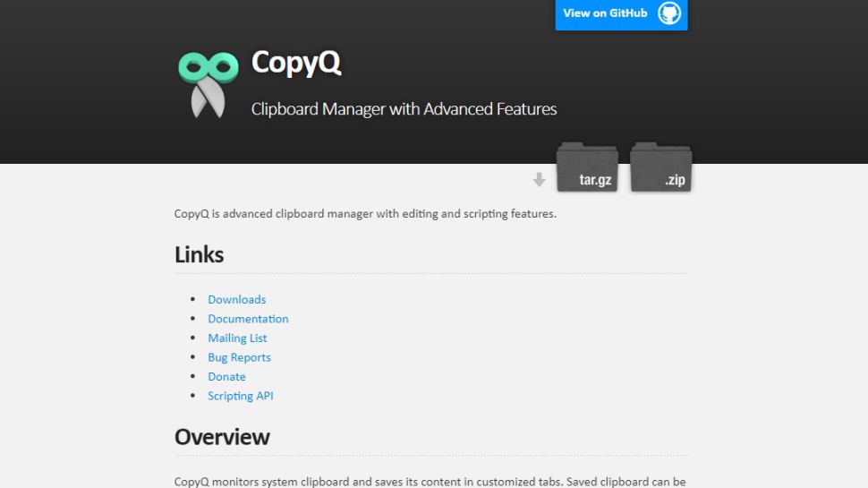Download the .zip archive folder
This screenshot has width=868, height=488.
[661, 167]
